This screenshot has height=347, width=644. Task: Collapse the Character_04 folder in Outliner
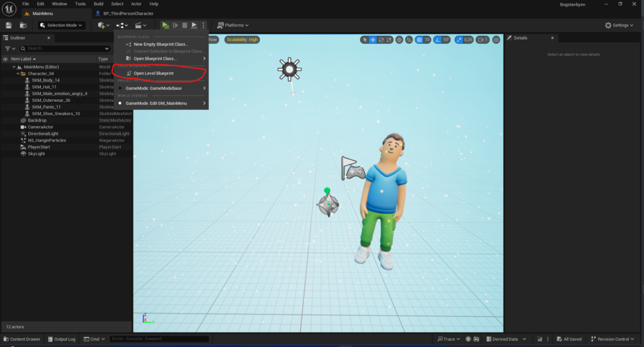click(x=18, y=74)
